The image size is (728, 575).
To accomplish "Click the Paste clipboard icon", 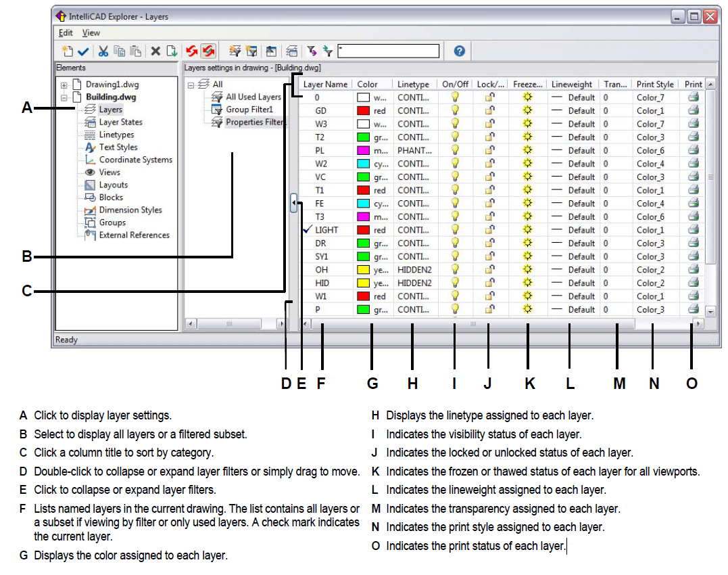I will coord(136,51).
